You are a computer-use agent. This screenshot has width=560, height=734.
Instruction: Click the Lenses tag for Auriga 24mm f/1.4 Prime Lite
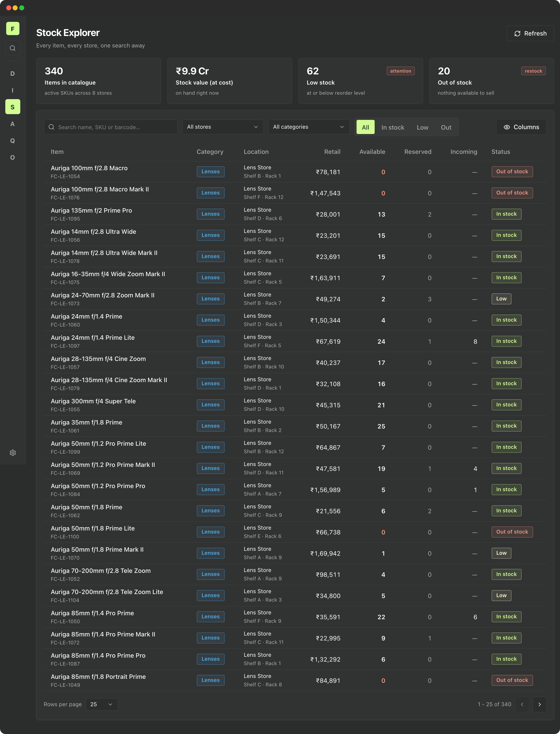tap(210, 341)
